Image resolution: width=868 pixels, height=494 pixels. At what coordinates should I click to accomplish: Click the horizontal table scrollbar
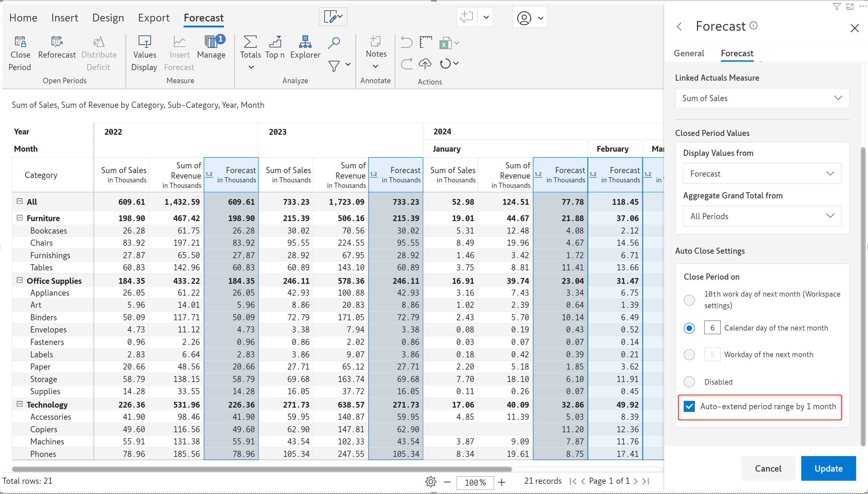tap(261, 469)
